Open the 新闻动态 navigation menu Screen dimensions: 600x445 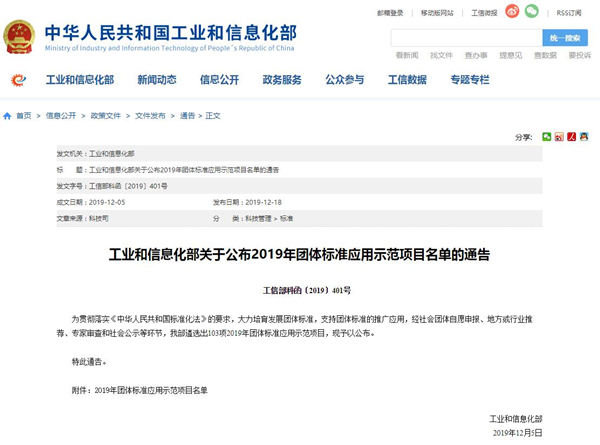tap(156, 80)
